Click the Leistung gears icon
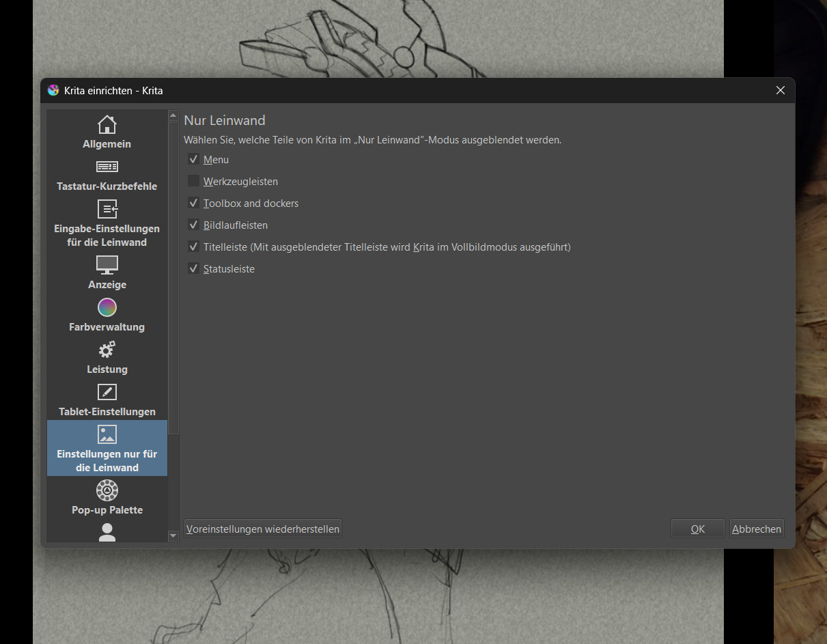This screenshot has width=827, height=644. tap(107, 350)
